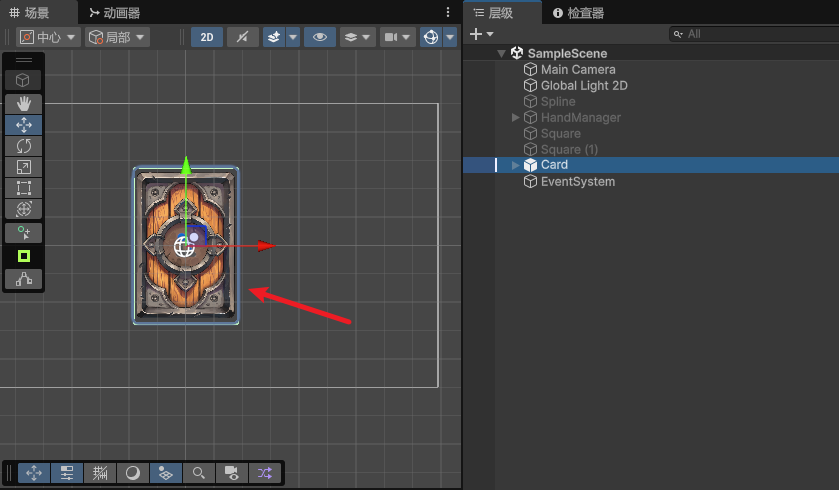Toggle the grid and snap overlay icon
The width and height of the screenshot is (839, 490).
click(100, 473)
